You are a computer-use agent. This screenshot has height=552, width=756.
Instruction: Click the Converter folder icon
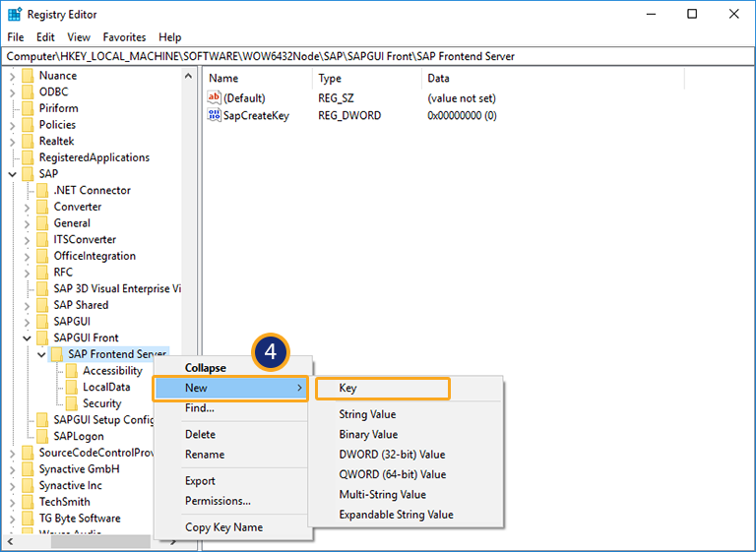click(42, 207)
